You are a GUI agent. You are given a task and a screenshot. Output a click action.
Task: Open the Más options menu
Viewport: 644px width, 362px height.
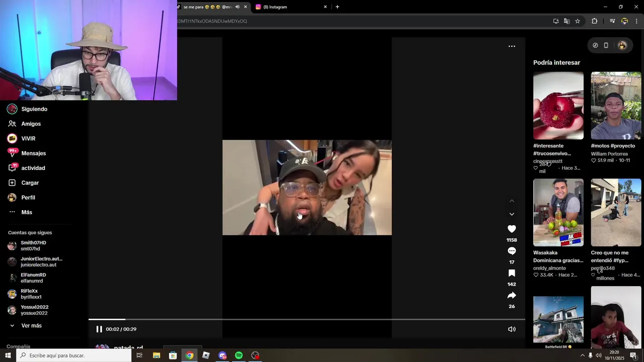point(20,212)
